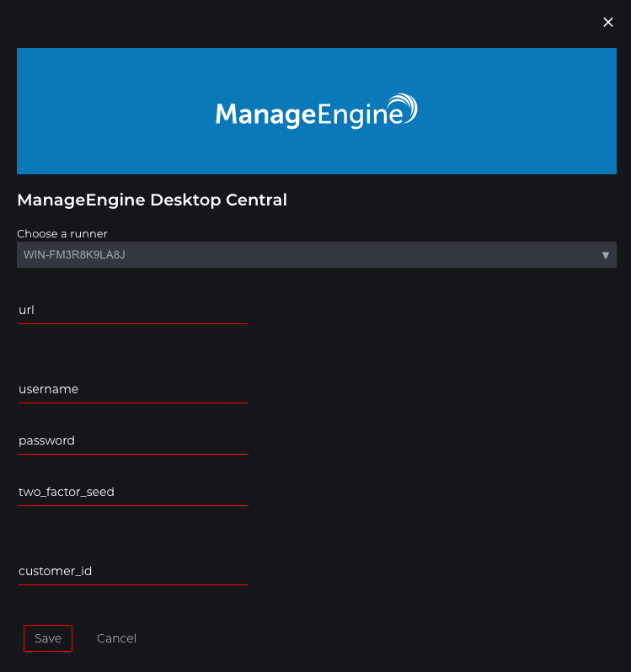Select the two_factor_seed field
The height and width of the screenshot is (672, 631).
(133, 493)
